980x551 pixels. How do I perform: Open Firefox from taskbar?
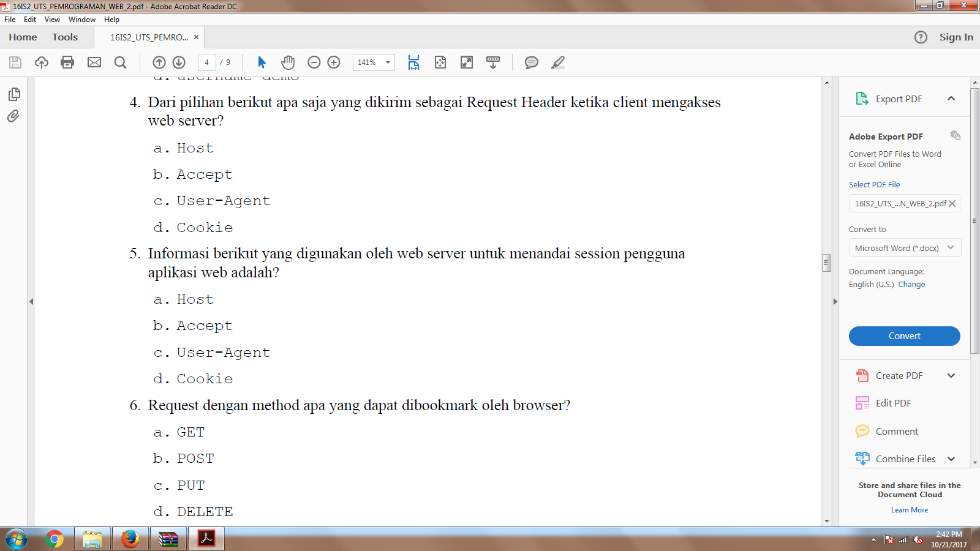click(x=130, y=539)
